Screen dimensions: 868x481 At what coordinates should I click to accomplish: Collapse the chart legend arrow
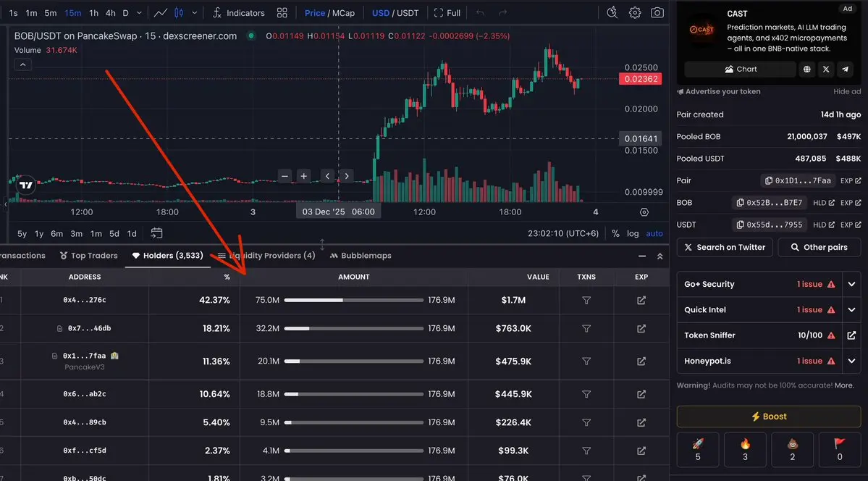[22, 65]
